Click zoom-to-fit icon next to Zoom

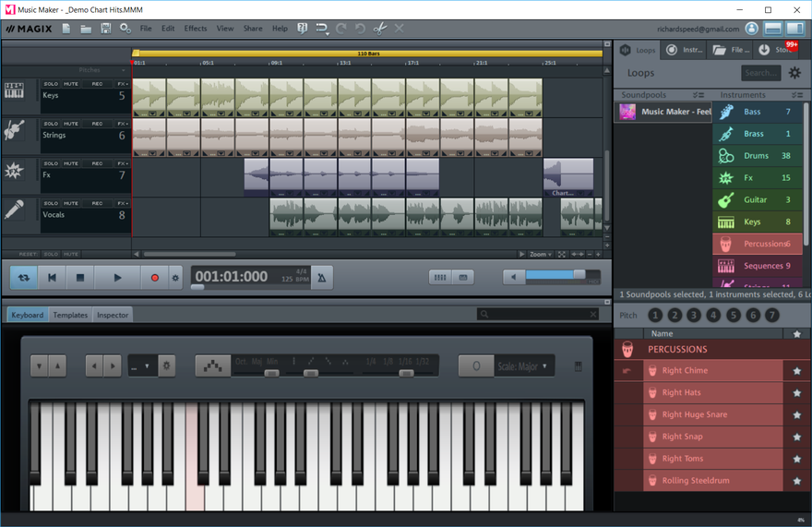coord(562,255)
